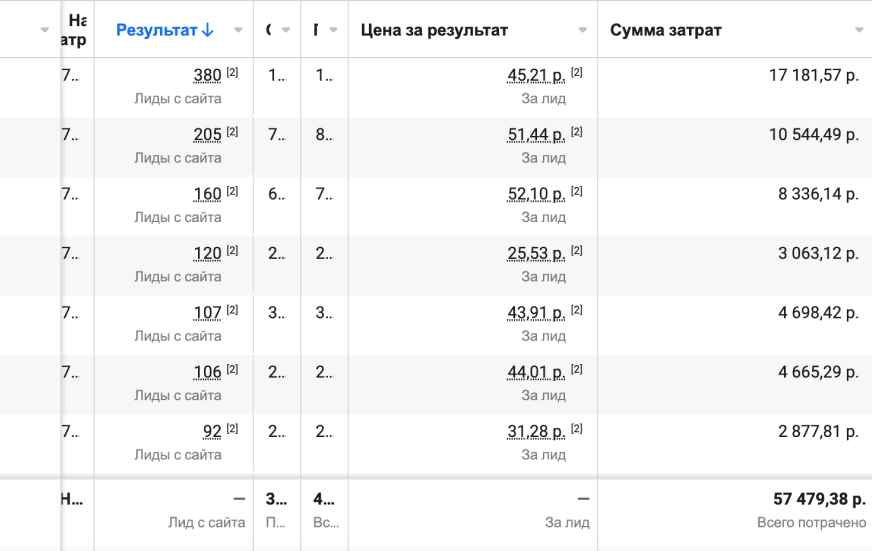Open the 25,53 р. cost per result
Screen dimensions: 872x551
pos(536,254)
